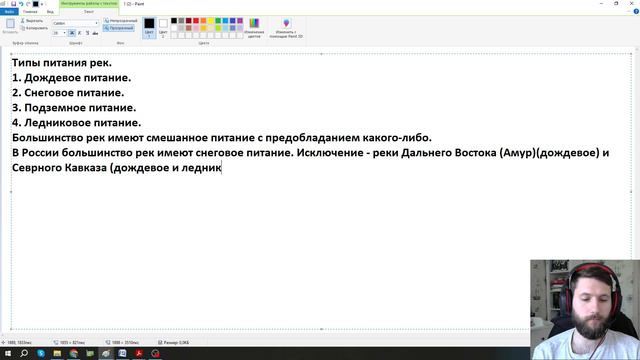Pick the pink palette color in second row
The height and width of the screenshot is (360, 640).
tap(196, 28)
